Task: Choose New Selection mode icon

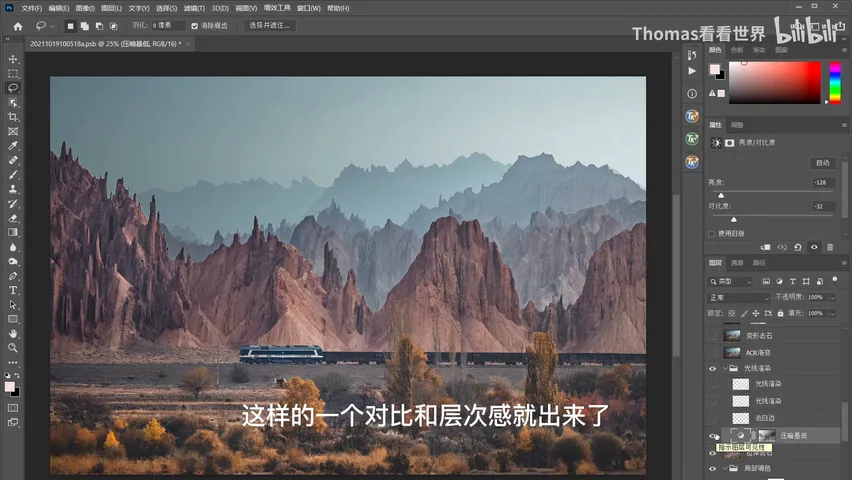Action: [71, 26]
